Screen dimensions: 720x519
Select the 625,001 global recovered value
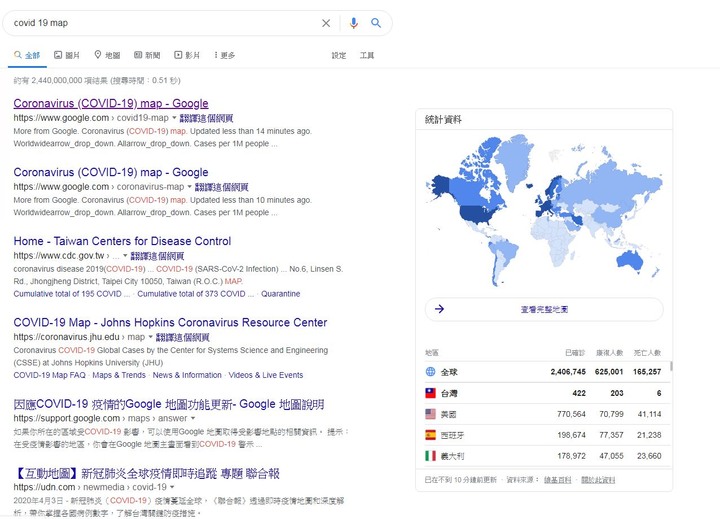click(609, 372)
